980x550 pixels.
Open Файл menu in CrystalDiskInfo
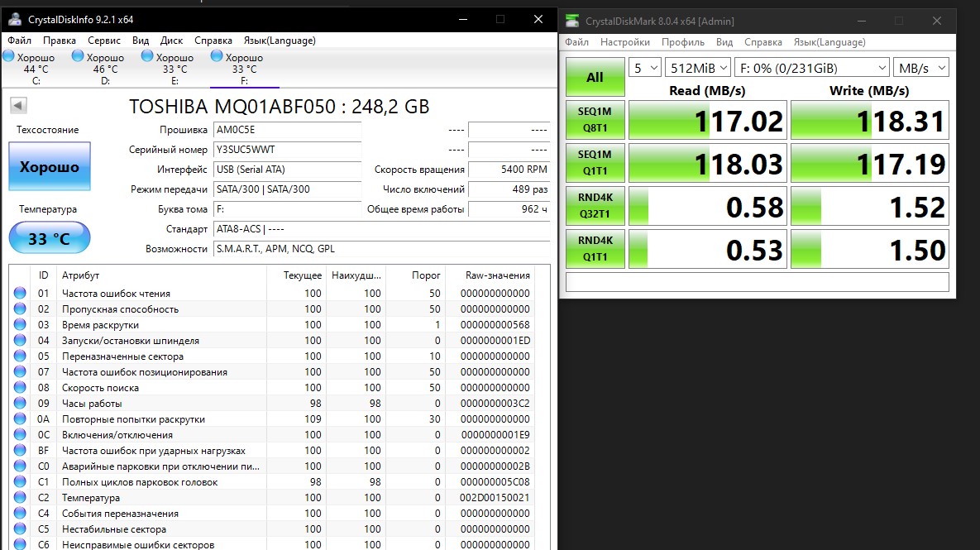pyautogui.click(x=19, y=40)
